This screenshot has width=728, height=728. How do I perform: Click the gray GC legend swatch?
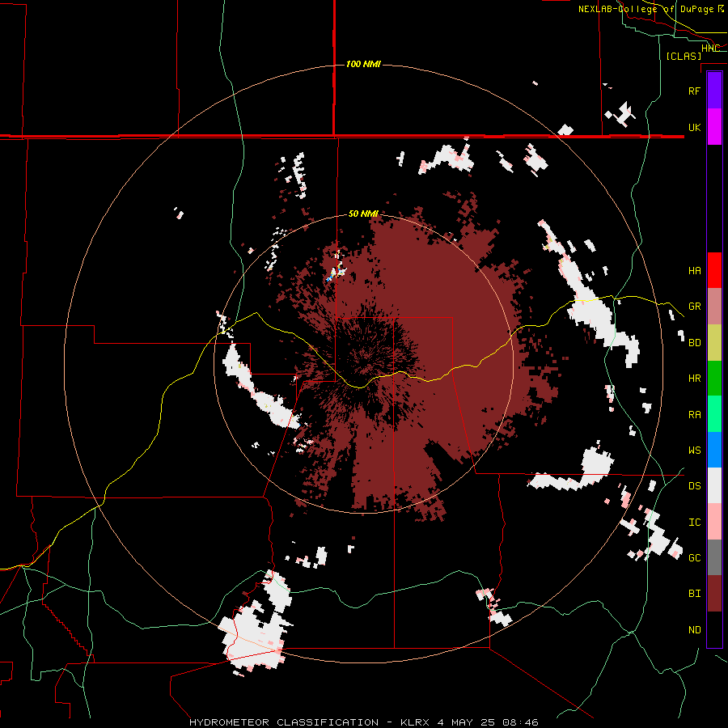tap(714, 557)
